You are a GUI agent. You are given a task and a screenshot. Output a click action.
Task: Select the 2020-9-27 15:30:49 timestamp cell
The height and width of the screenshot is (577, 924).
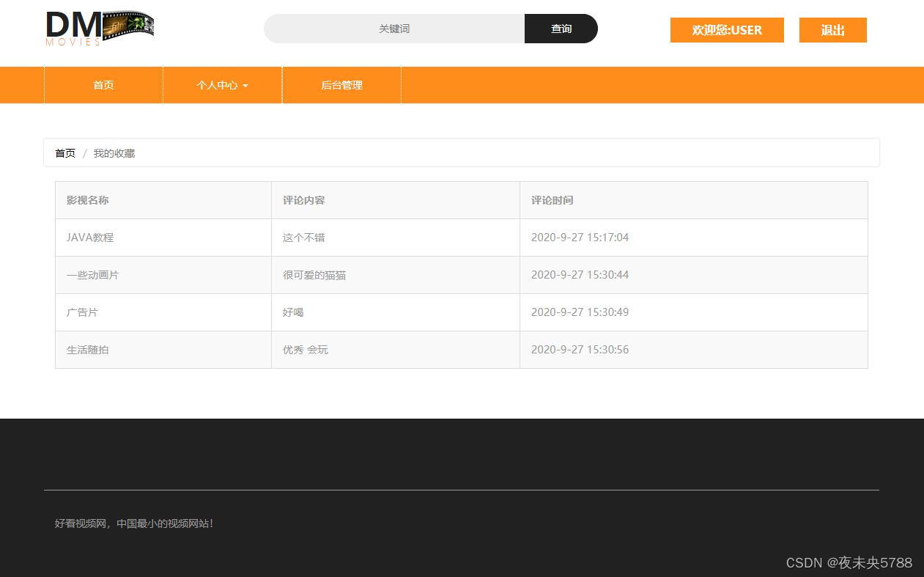pyautogui.click(x=694, y=312)
